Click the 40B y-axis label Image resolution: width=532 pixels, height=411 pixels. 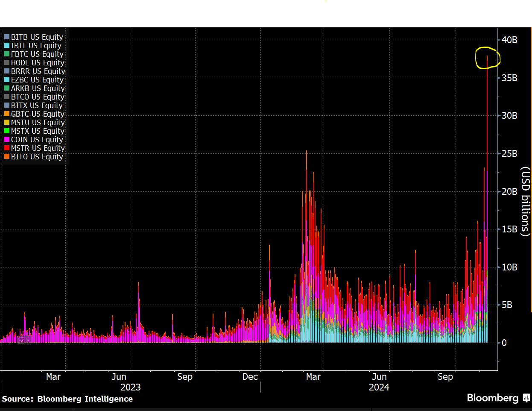(509, 40)
